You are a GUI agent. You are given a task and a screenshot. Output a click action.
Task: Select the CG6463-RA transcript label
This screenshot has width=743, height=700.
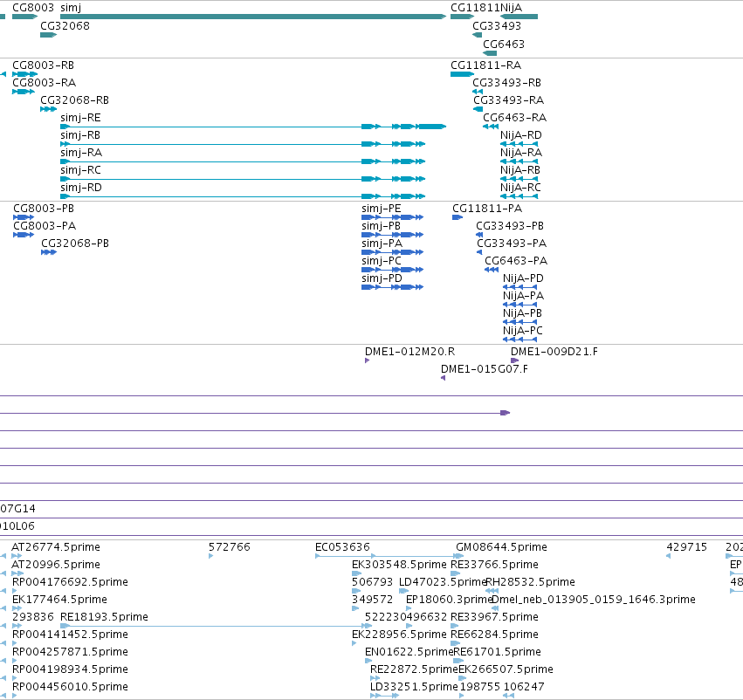[x=514, y=118]
